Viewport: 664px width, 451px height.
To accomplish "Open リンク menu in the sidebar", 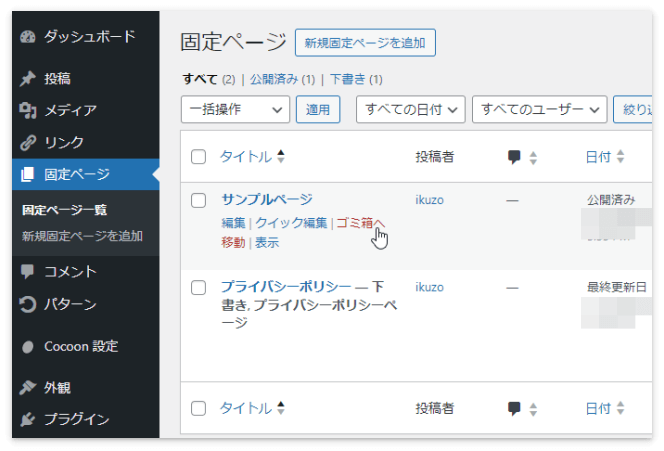I will pyautogui.click(x=86, y=143).
